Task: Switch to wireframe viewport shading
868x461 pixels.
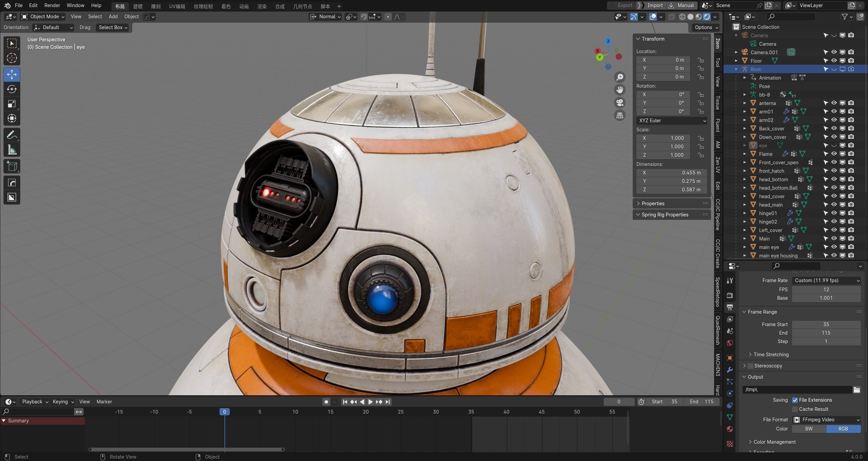Action: (x=682, y=17)
